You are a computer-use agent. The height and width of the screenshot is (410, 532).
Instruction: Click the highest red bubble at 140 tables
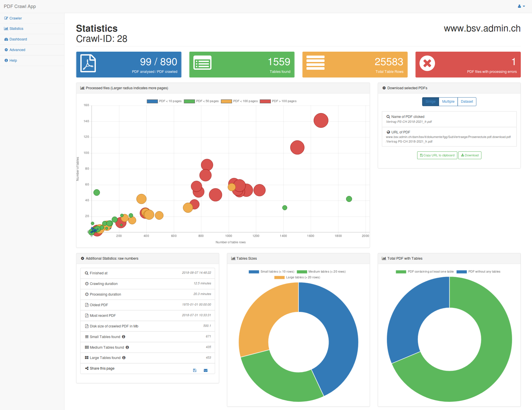(321, 121)
